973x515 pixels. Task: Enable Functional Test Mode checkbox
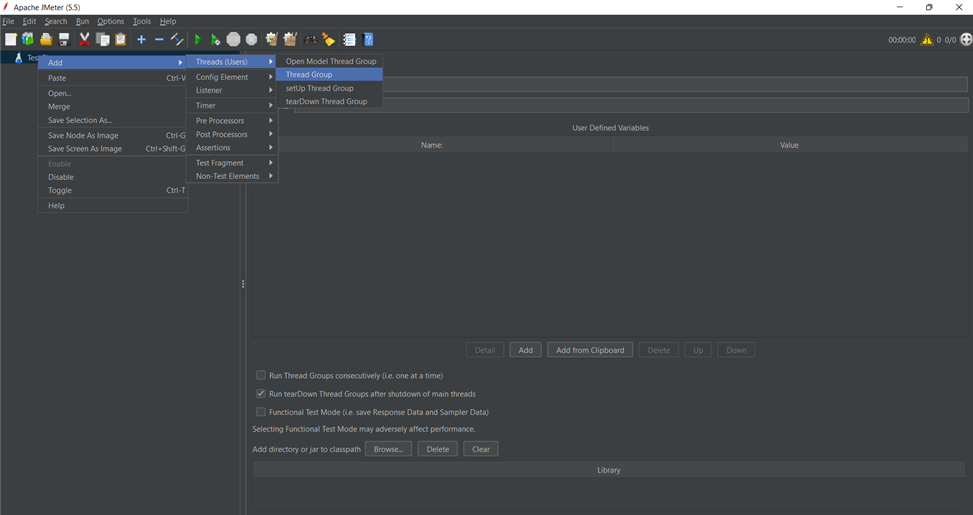(261, 411)
